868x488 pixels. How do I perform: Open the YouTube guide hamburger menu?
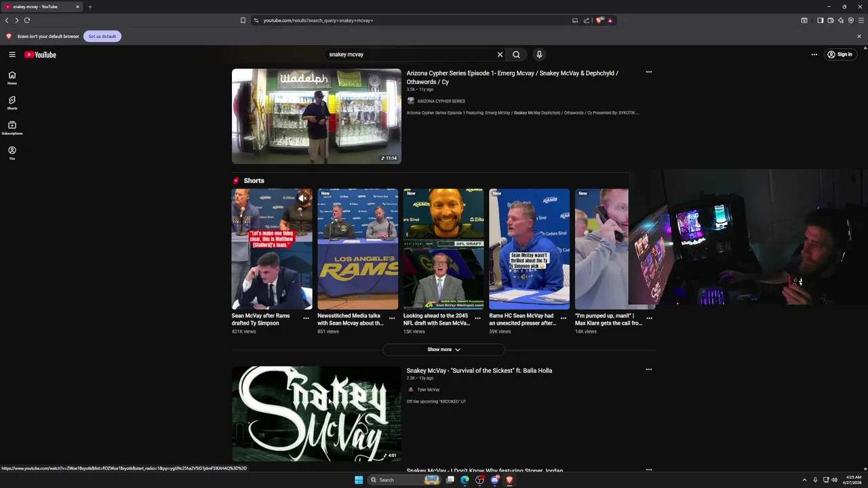coord(12,54)
